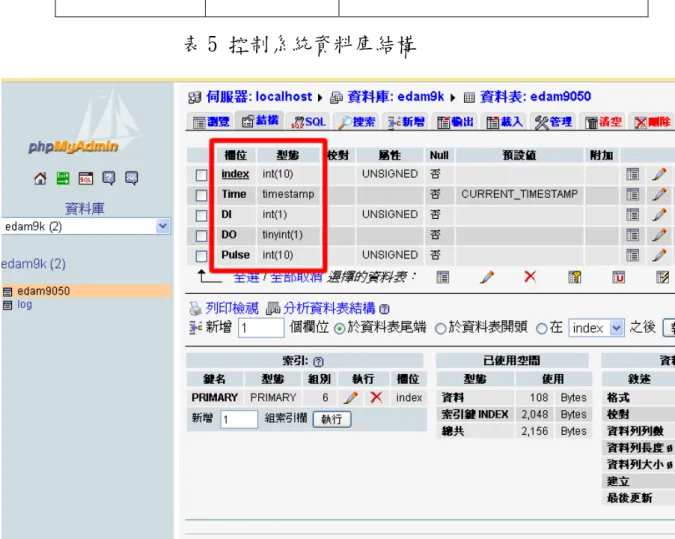
Task: Edit PRIMARY index with pencil icon
Action: coord(351,398)
